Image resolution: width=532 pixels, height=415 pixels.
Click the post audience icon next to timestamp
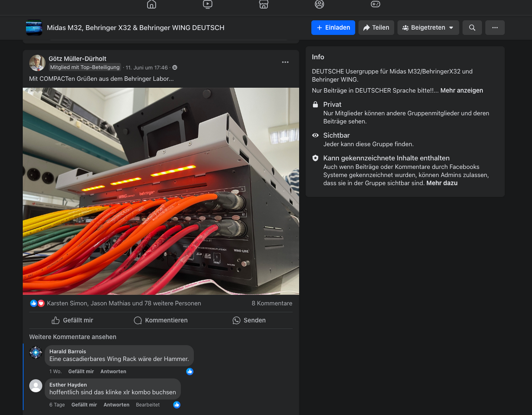click(175, 67)
